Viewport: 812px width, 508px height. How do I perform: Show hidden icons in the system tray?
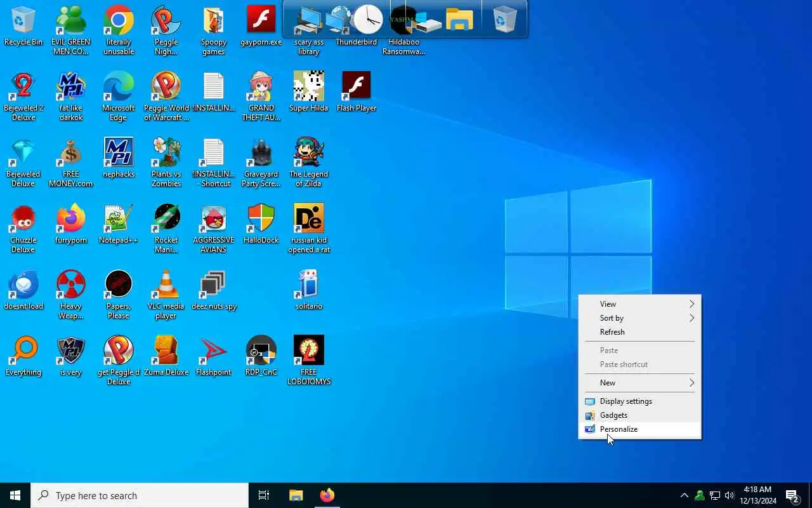[x=684, y=495]
